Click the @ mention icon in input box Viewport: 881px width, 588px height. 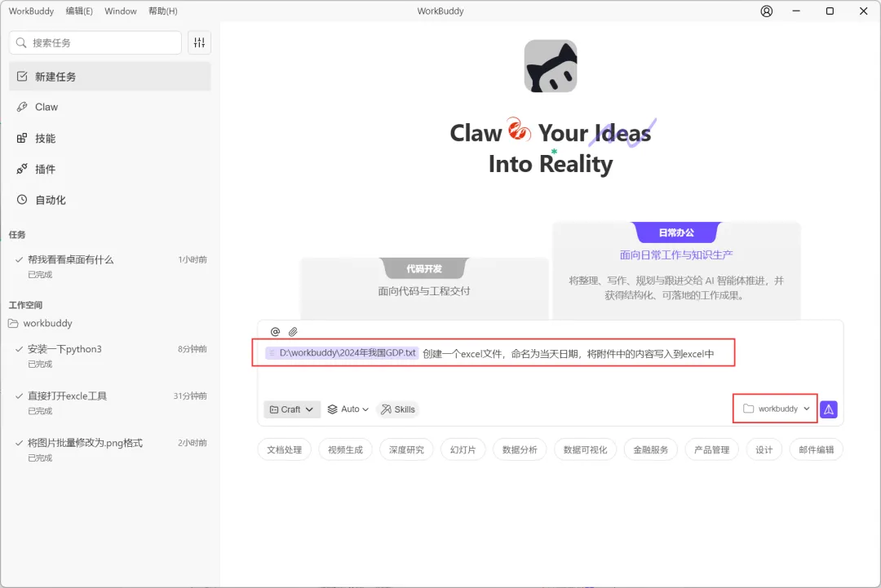pos(276,332)
